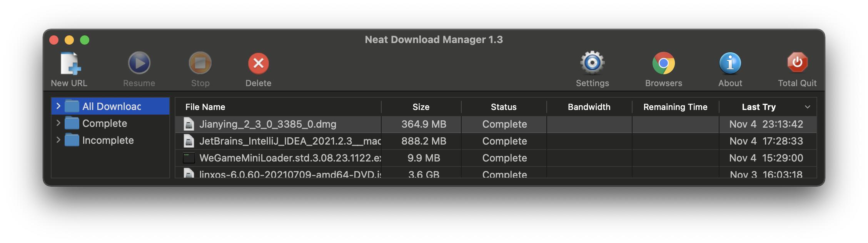Expand the Incomplete folder chevron

click(58, 140)
